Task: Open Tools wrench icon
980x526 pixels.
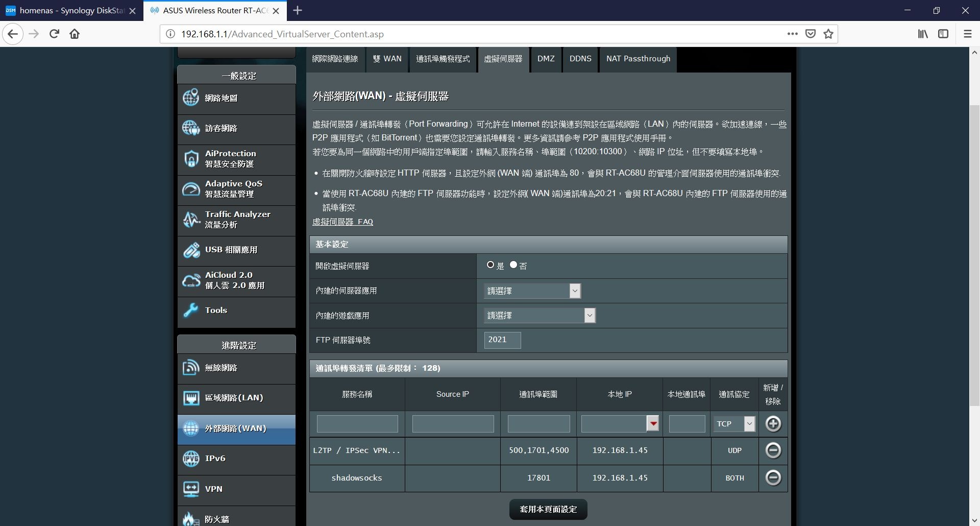Action: [x=191, y=310]
